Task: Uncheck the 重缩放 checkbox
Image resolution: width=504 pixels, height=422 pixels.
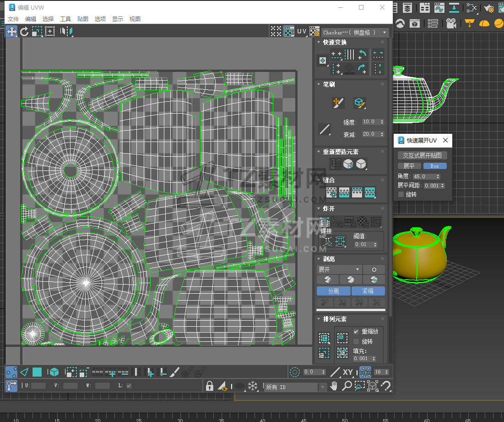Action: pos(356,332)
